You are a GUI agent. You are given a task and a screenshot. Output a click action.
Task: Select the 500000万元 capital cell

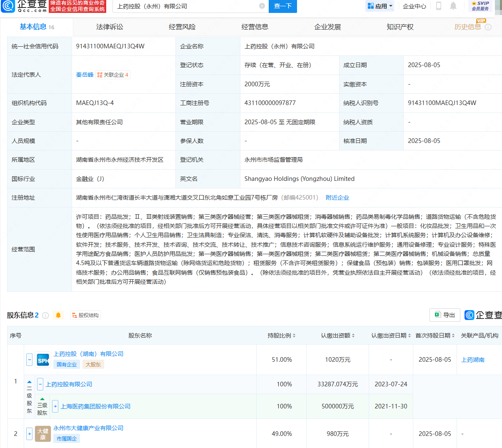(337, 406)
